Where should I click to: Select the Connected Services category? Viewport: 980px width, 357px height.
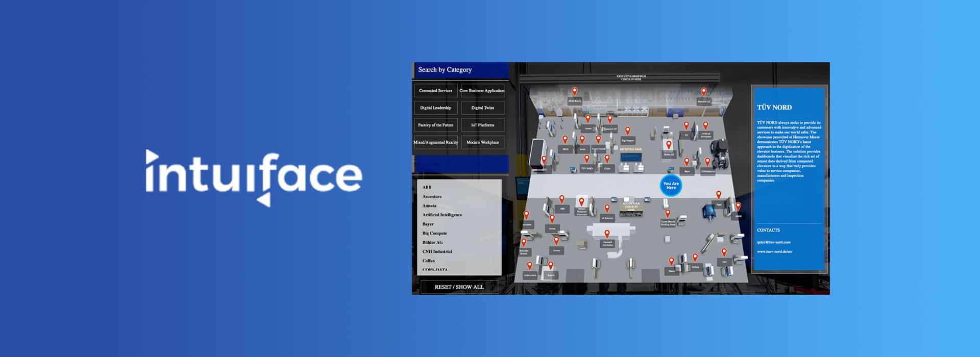click(435, 90)
